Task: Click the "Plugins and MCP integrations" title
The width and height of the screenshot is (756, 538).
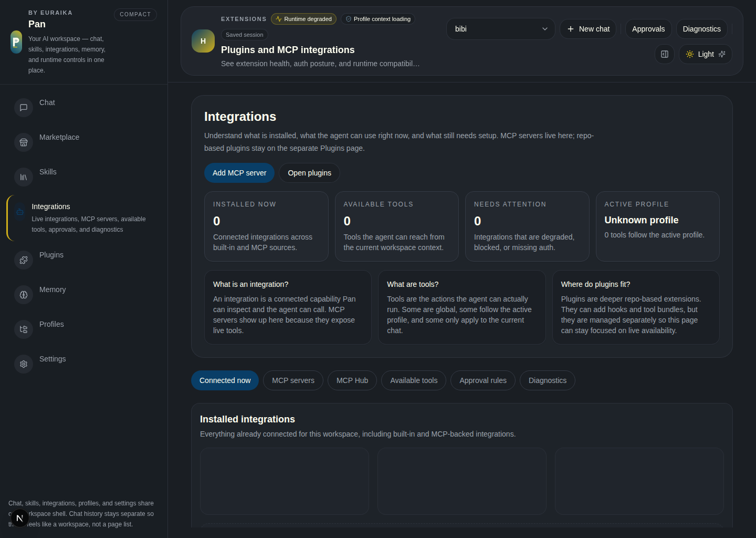Action: pos(288,50)
